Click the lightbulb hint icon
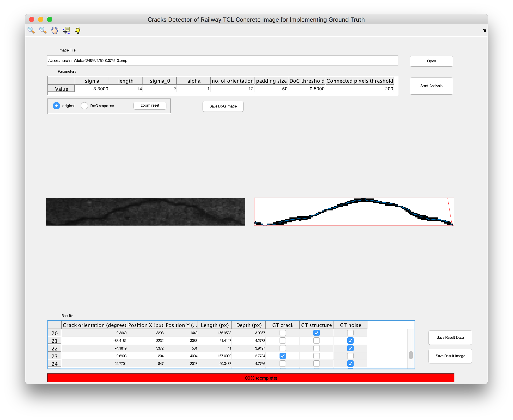Viewport: 513px width, 420px height. (x=78, y=30)
